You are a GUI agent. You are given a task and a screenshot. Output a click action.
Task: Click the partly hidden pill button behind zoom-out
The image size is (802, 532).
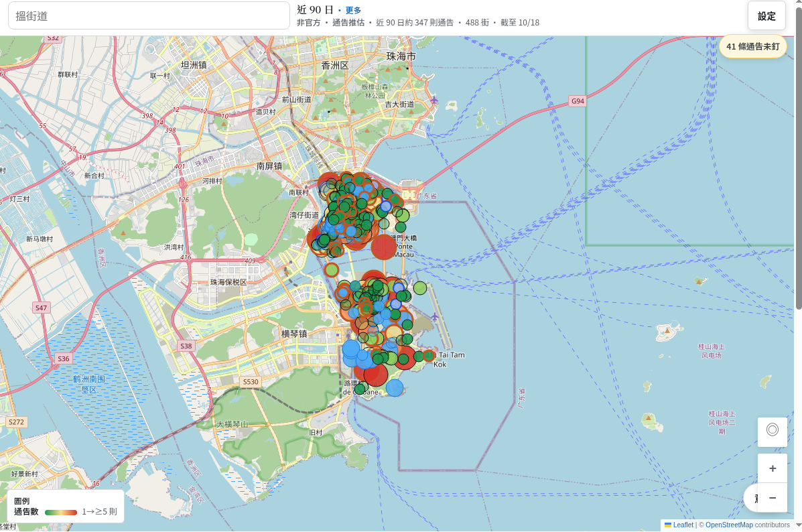click(x=750, y=498)
